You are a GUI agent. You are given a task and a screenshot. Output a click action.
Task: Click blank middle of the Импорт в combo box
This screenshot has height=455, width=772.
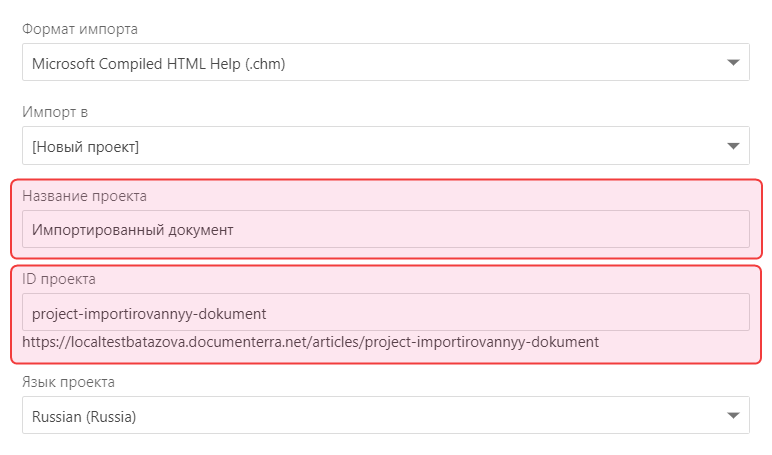coord(400,147)
